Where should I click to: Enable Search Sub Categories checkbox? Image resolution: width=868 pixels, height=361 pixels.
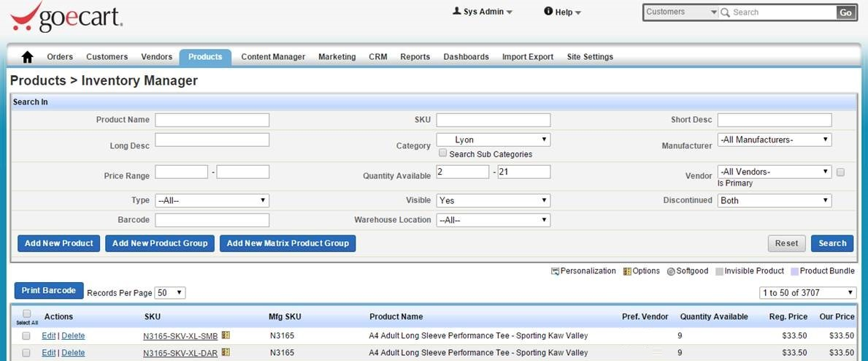pos(442,153)
